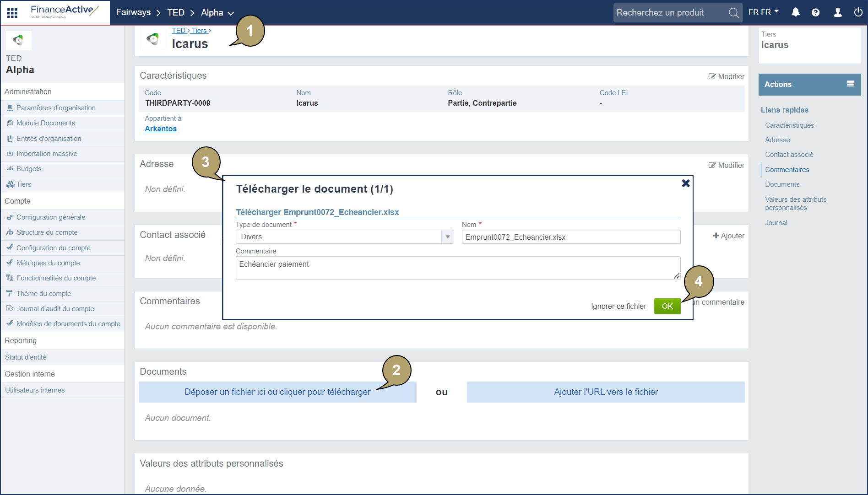
Task: Open the Actions panel on the right
Action: [x=809, y=84]
